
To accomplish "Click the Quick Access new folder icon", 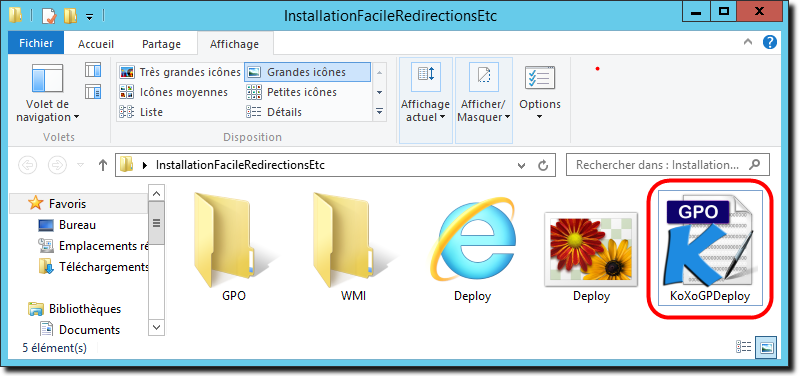I will coord(70,16).
